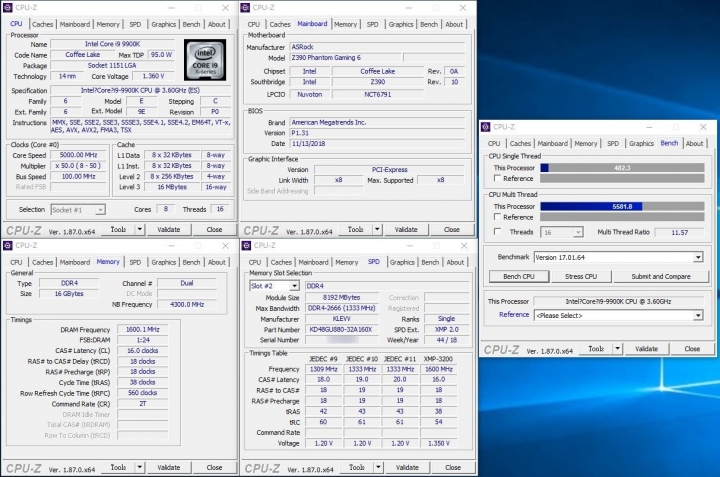Click Part Number value KD48GU880-32A160X
The image size is (720, 477).
[x=341, y=330]
